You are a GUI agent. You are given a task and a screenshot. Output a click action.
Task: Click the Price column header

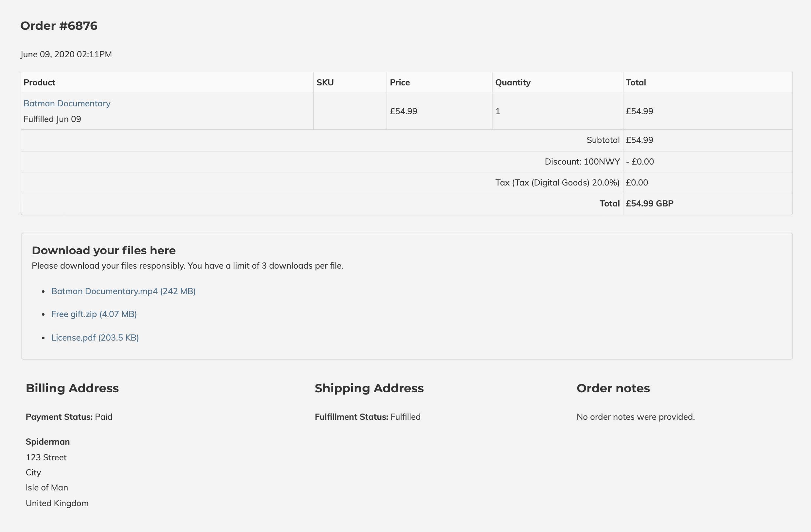400,82
